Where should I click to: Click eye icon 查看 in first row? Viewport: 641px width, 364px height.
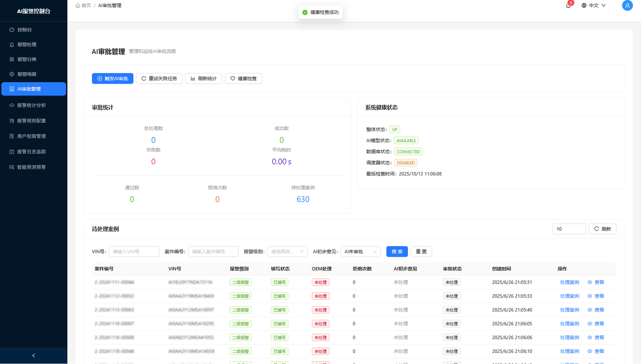pyautogui.click(x=590, y=282)
